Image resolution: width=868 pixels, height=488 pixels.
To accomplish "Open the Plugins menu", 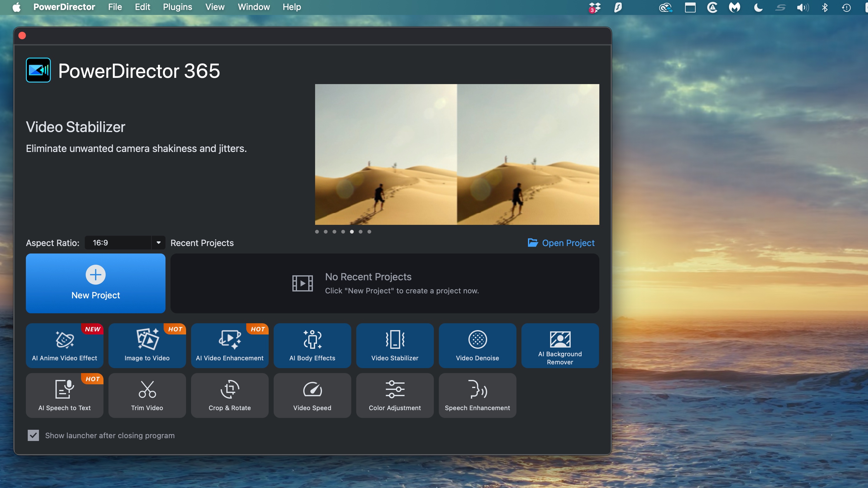I will (x=177, y=7).
